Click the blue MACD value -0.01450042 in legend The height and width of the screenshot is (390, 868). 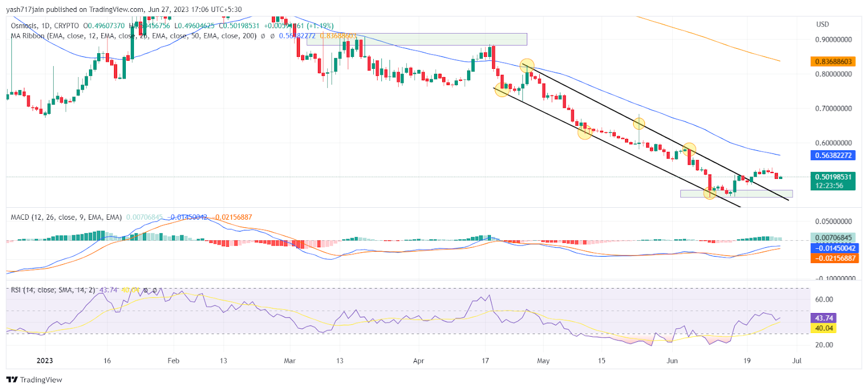point(187,217)
